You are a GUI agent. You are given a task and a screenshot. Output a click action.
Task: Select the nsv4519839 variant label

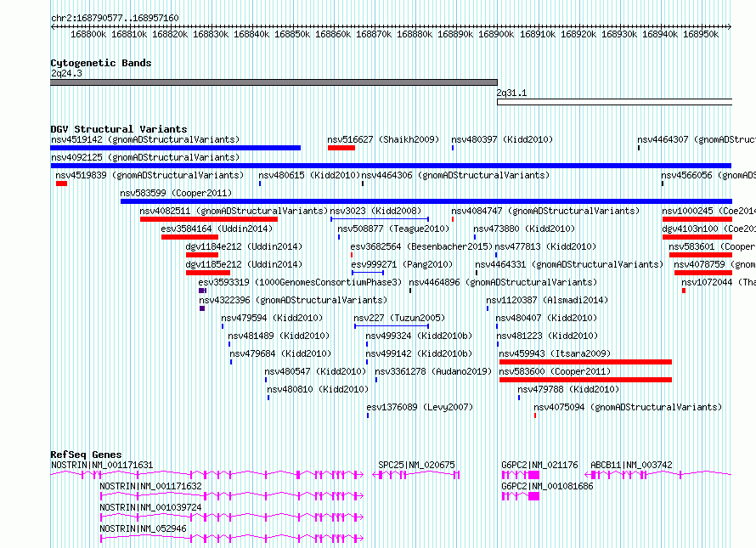coord(150,175)
